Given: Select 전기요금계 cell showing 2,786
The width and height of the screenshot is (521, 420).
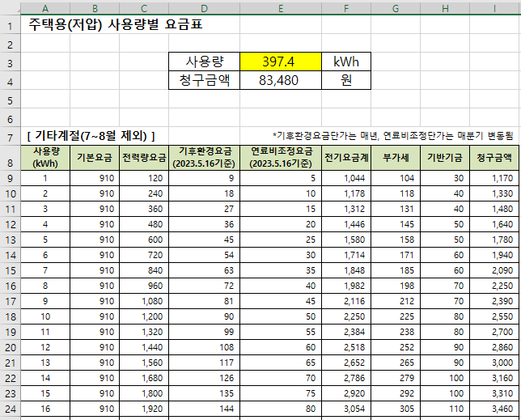Looking at the screenshot, I should pos(346,378).
